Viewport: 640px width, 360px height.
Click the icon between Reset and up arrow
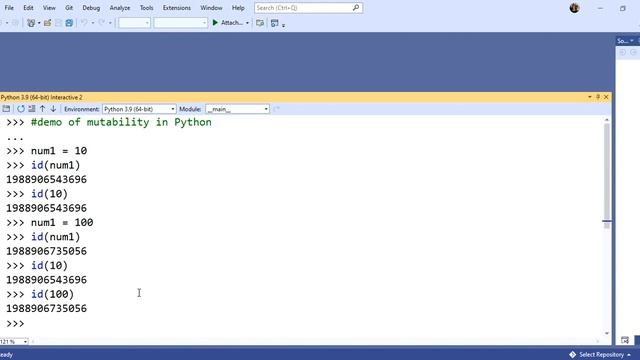[32, 109]
